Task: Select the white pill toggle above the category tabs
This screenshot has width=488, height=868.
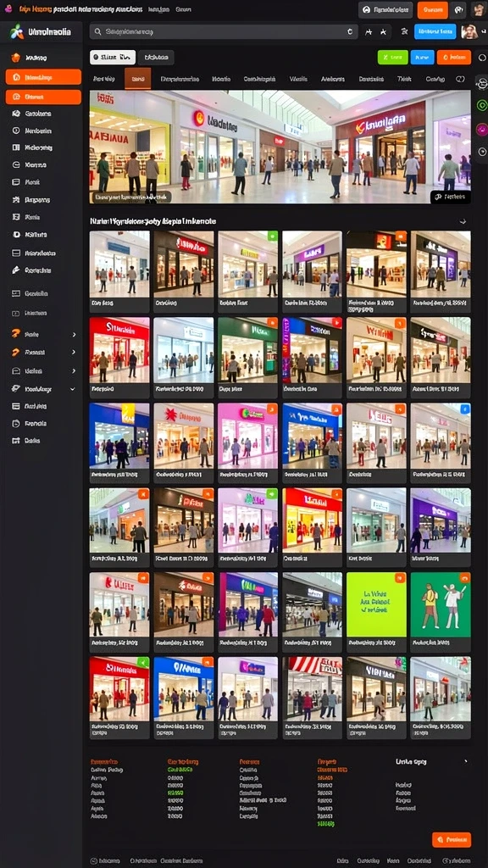Action: [x=113, y=57]
